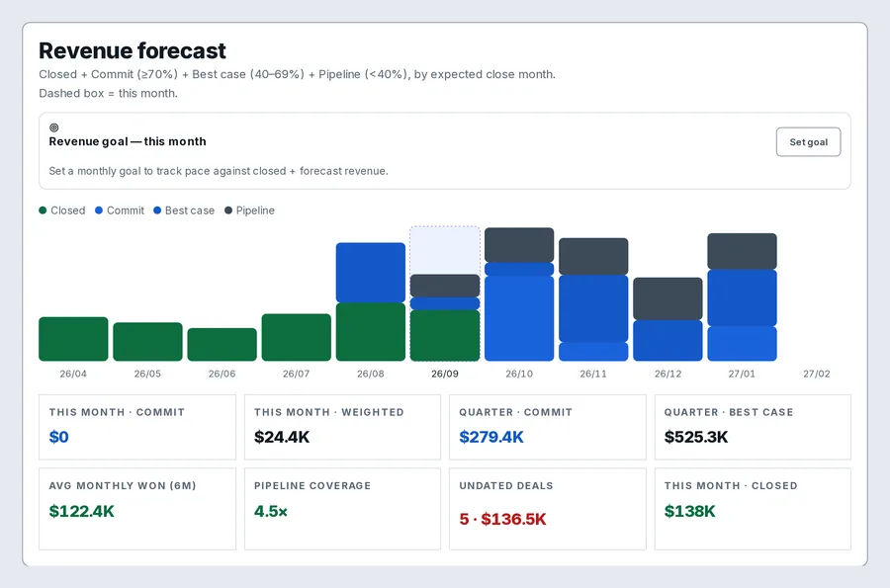Select the 26/06 closed revenue bar

(x=222, y=344)
